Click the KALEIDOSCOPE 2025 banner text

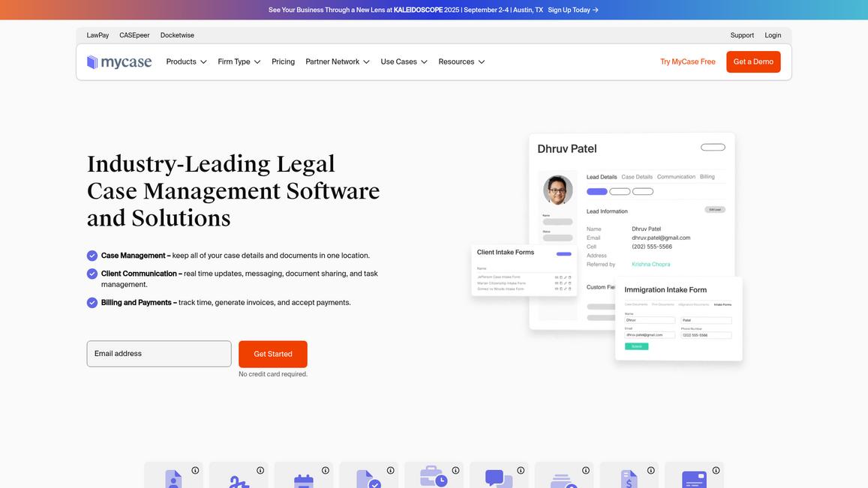tap(426, 10)
